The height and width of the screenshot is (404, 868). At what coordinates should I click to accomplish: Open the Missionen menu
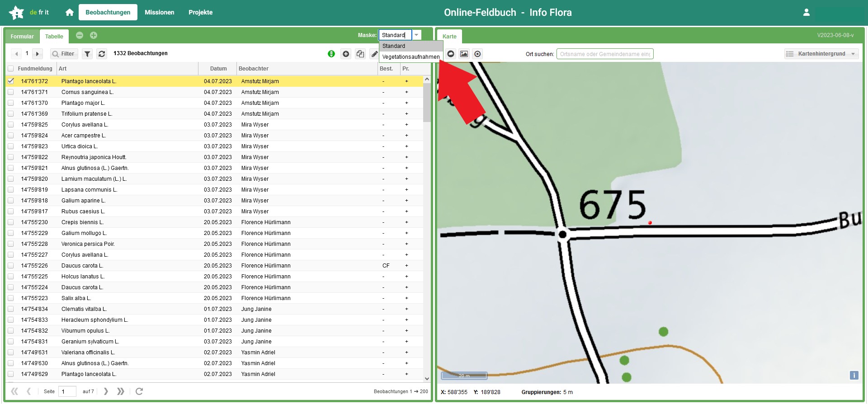(x=160, y=12)
